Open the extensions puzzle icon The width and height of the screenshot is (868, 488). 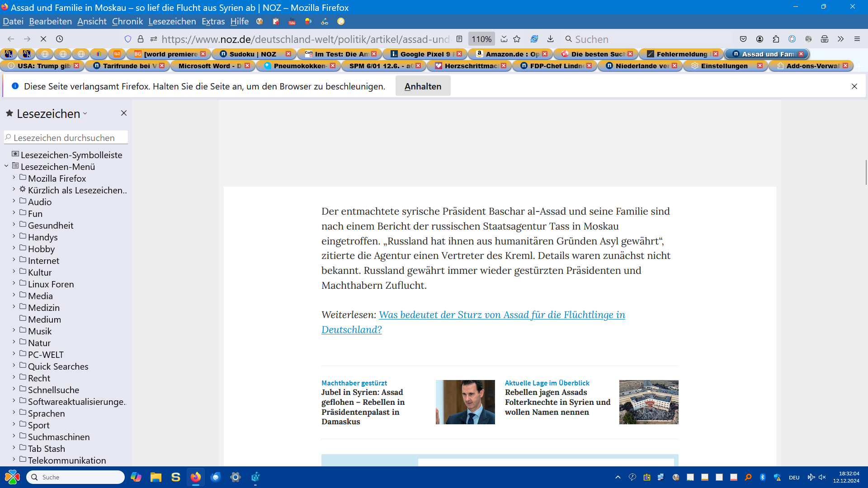(776, 39)
